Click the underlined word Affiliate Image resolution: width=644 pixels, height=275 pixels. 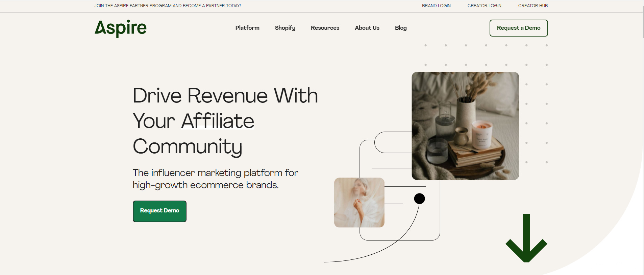218,121
